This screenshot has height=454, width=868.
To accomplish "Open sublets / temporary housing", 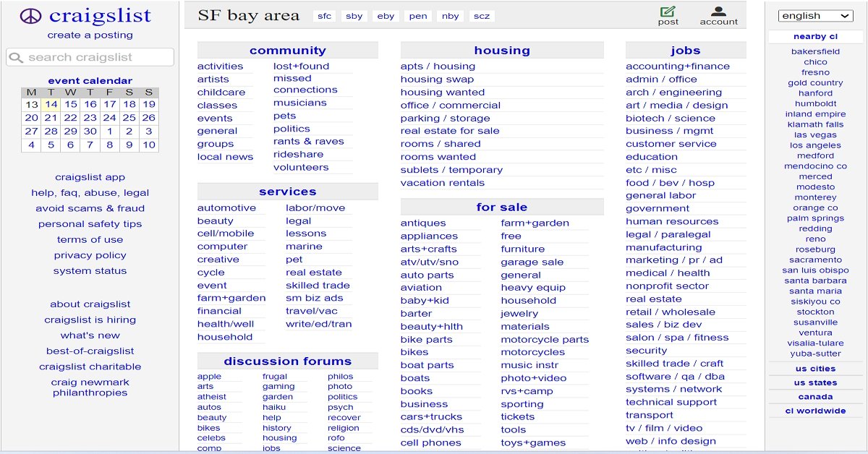I will coord(451,170).
